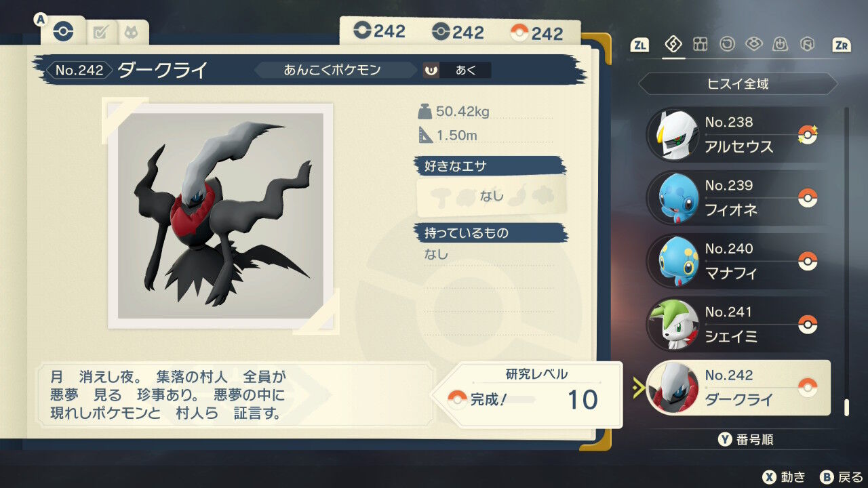
Task: Select No.239 フィオネ entry
Action: click(x=738, y=197)
